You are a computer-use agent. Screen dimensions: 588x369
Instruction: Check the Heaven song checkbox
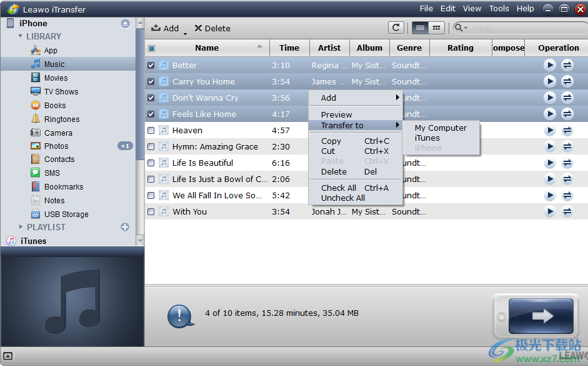point(151,130)
